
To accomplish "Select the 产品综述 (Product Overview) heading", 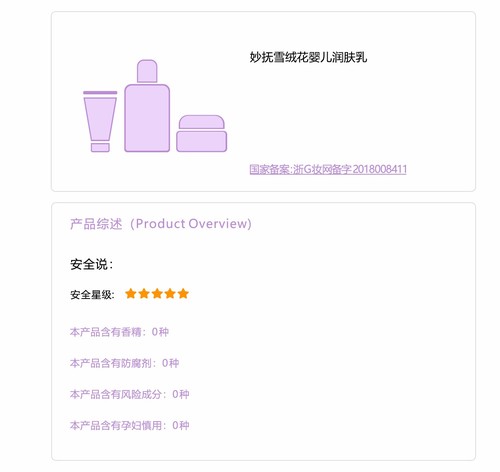I will coord(161,224).
